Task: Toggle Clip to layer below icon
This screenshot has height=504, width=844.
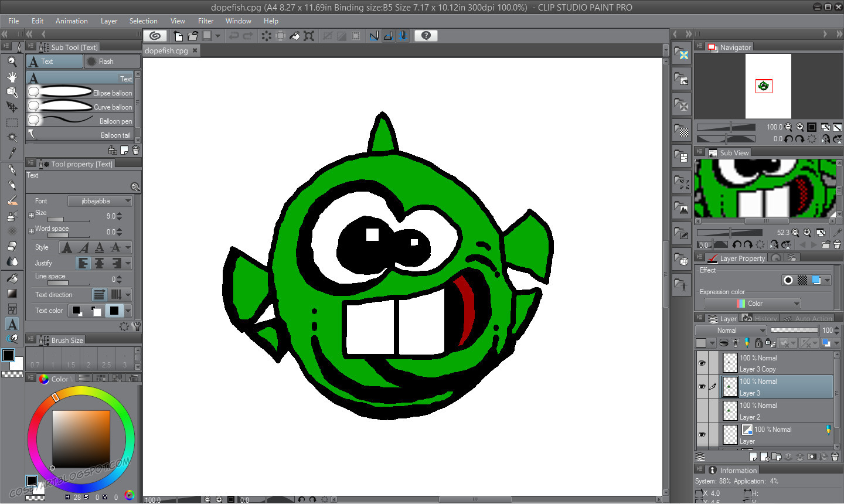Action: pyautogui.click(x=724, y=343)
